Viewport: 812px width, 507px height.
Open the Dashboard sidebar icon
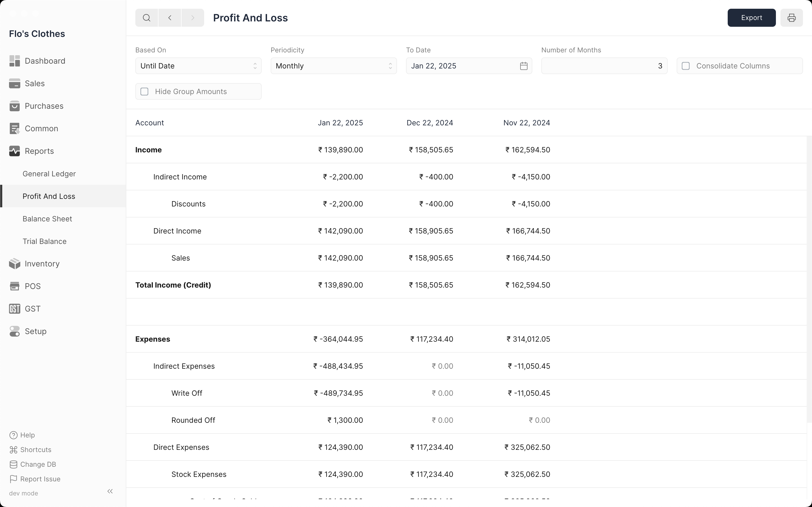point(14,61)
